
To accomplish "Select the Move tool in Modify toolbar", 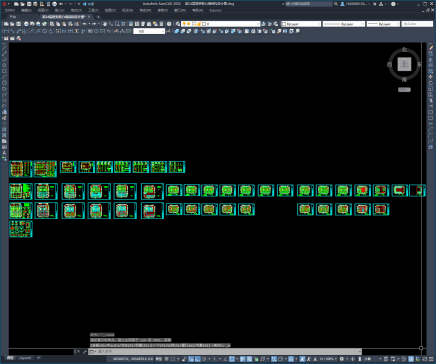I will pos(430,77).
